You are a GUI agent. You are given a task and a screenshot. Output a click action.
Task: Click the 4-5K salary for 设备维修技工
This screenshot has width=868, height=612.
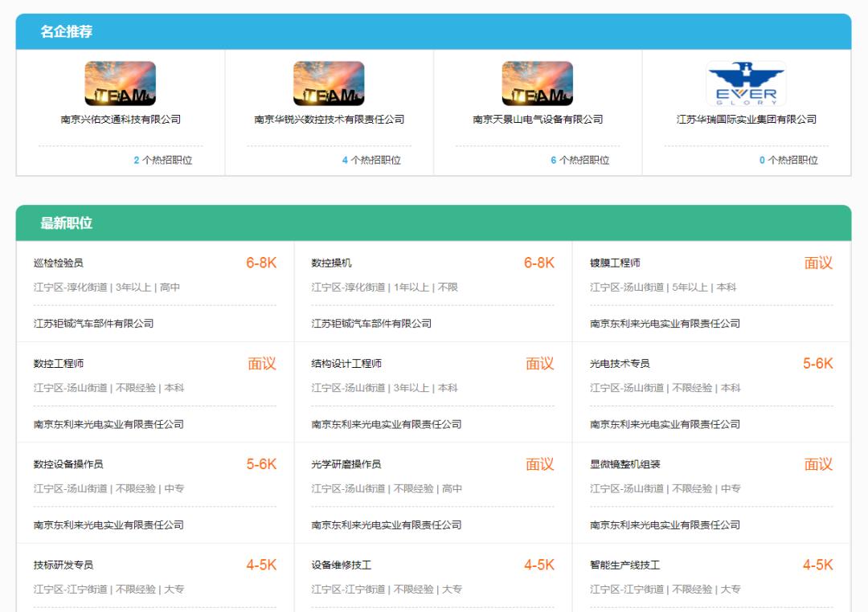pyautogui.click(x=539, y=565)
